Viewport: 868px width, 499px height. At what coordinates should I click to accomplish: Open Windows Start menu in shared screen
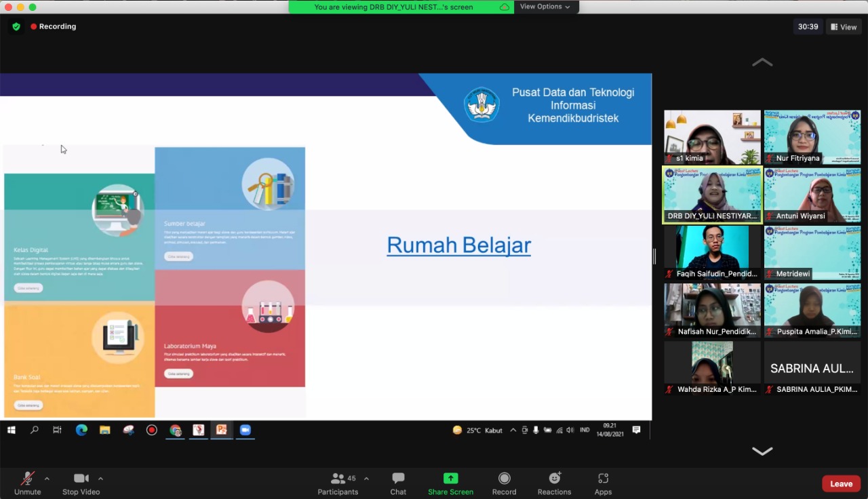click(x=11, y=430)
